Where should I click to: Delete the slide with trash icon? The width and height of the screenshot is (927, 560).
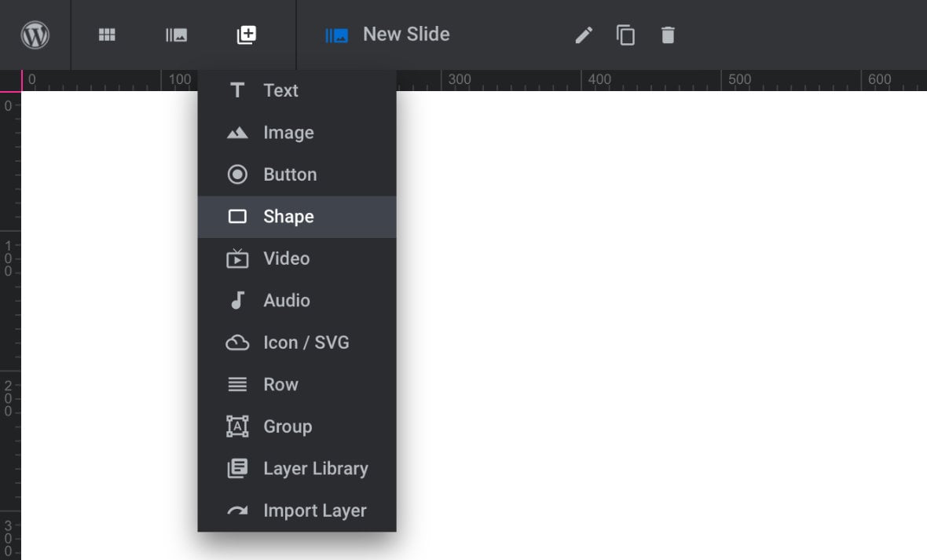tap(668, 35)
